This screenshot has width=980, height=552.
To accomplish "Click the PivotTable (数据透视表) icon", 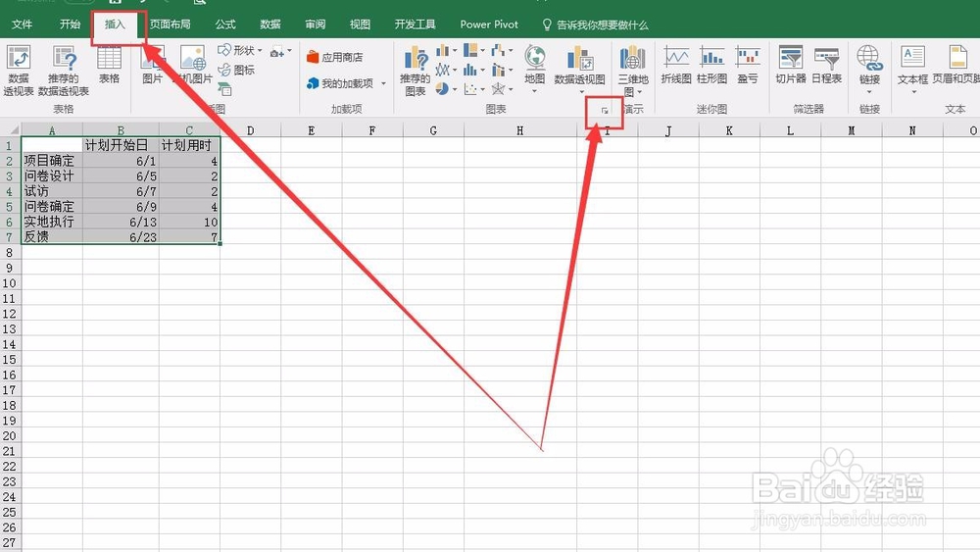I will pos(19,58).
